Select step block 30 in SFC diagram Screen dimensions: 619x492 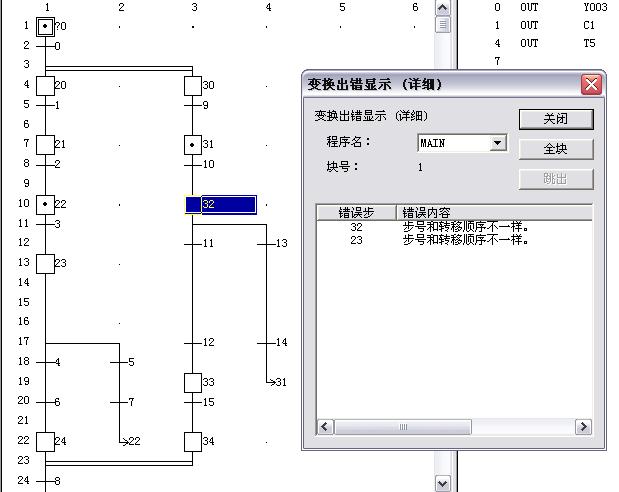coord(193,85)
